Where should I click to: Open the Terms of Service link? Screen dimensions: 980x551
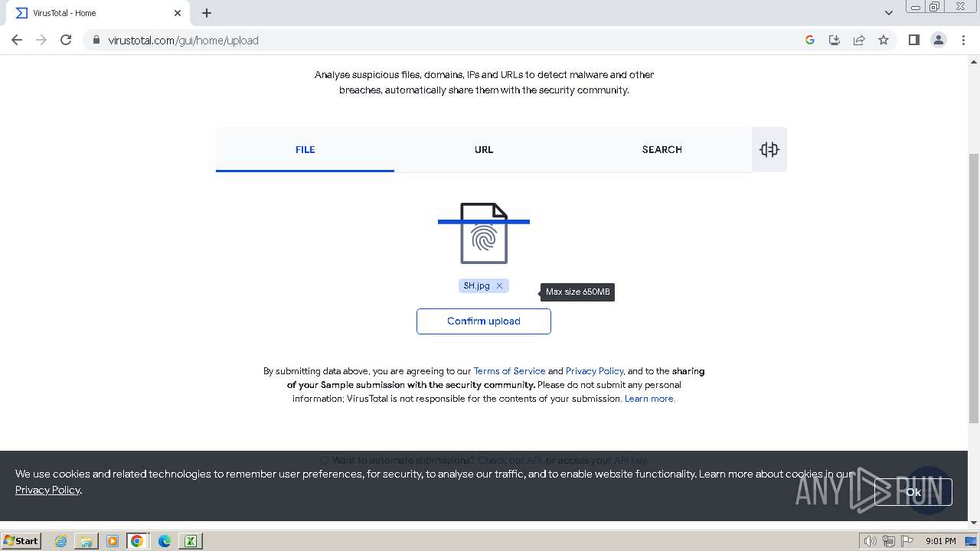click(x=509, y=371)
